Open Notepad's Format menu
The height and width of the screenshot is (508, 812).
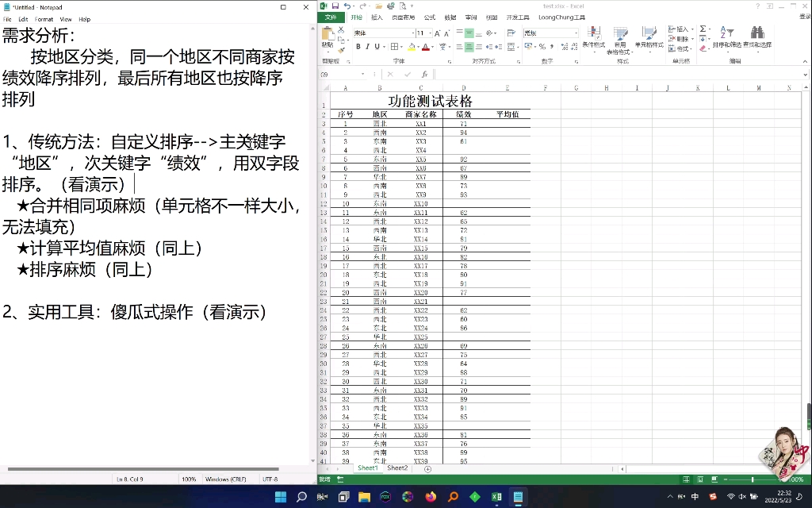click(x=44, y=19)
